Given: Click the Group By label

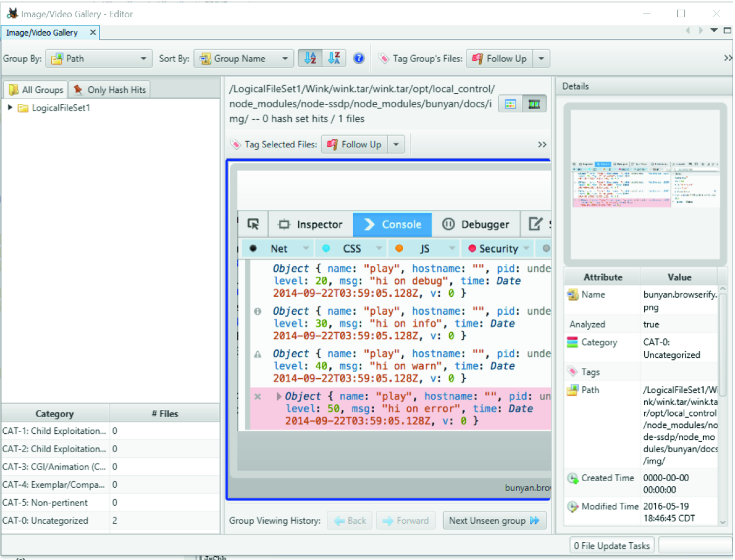Looking at the screenshot, I should (x=22, y=58).
